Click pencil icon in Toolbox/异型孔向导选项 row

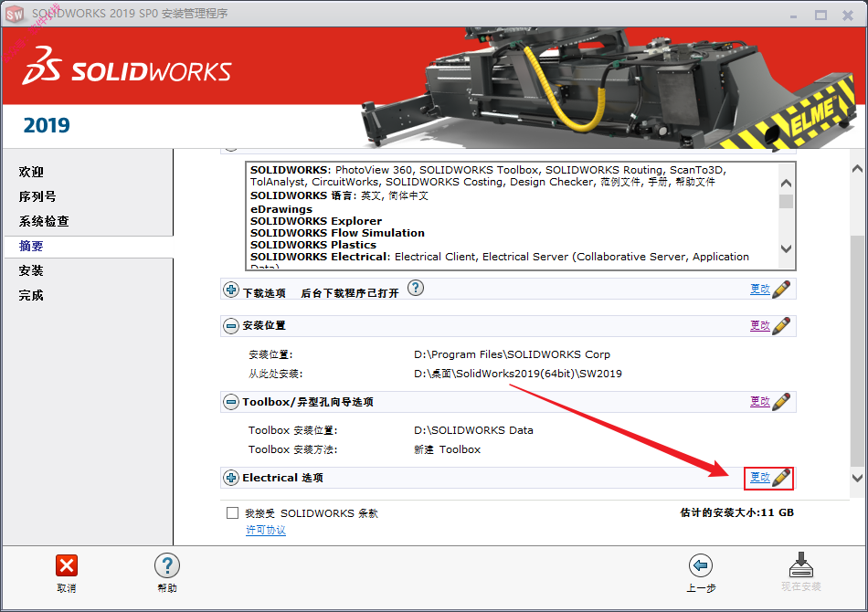781,401
